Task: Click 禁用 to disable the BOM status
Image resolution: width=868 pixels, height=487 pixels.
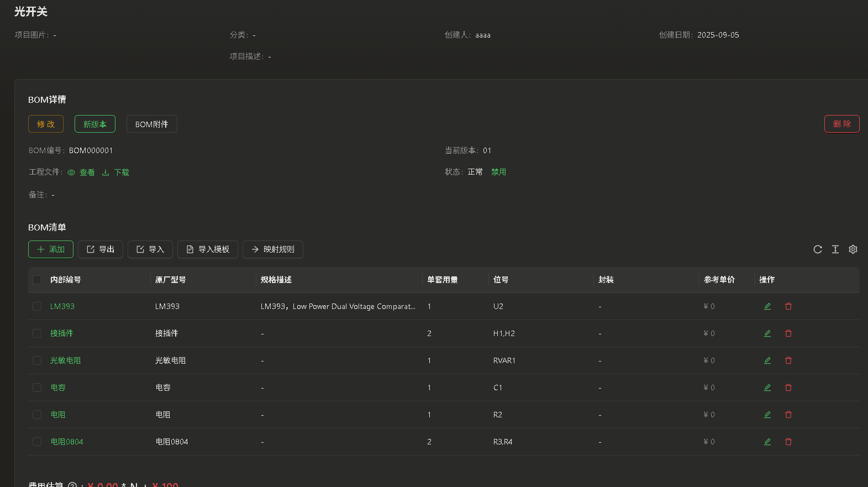Action: (x=498, y=172)
